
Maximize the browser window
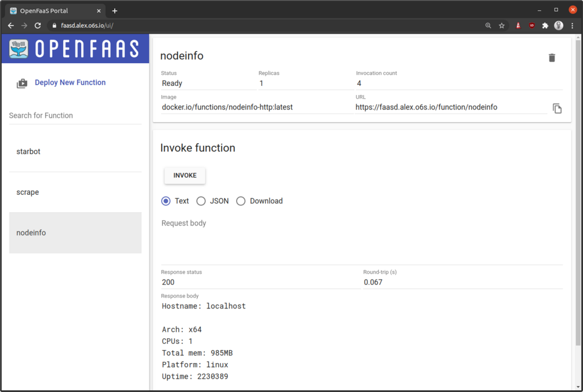tap(556, 10)
